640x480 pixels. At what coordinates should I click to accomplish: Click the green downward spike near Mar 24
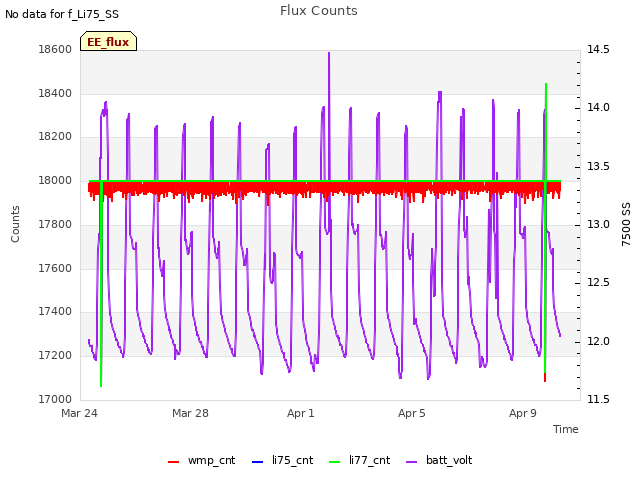pos(101,286)
